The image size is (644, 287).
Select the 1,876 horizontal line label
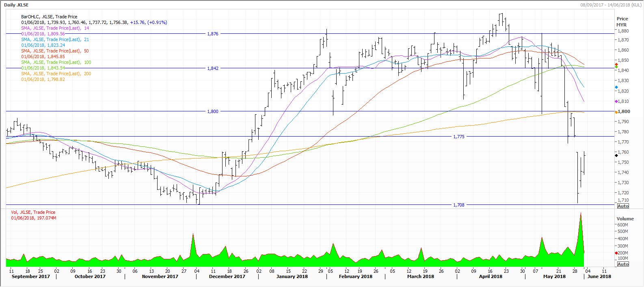[212, 34]
